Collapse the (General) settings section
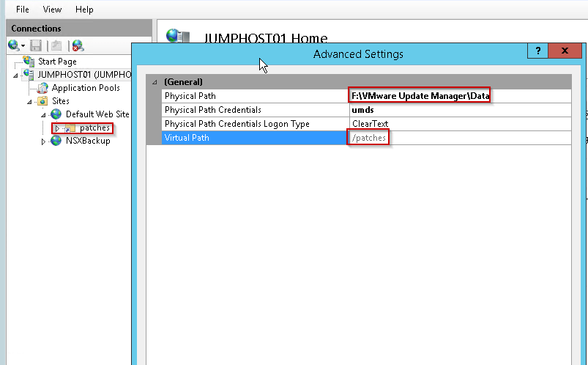 tap(153, 82)
